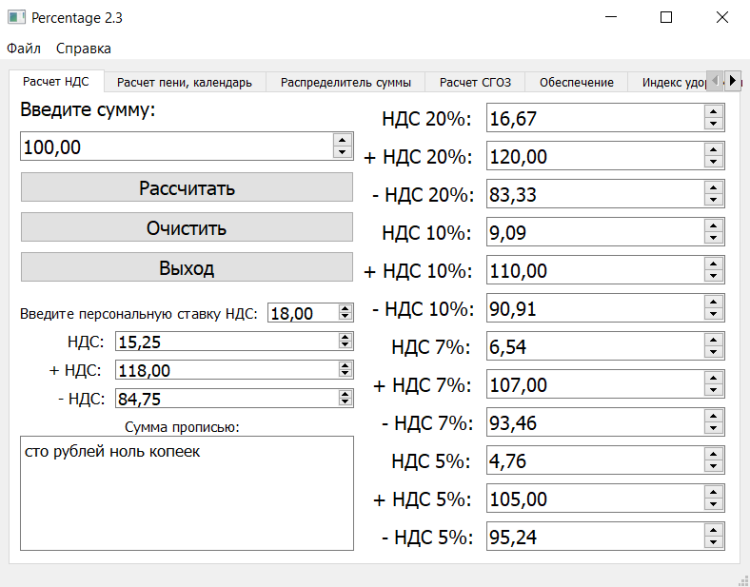The image size is (750, 587).
Task: Increase the + НДС 10% value stepper
Action: click(x=713, y=264)
